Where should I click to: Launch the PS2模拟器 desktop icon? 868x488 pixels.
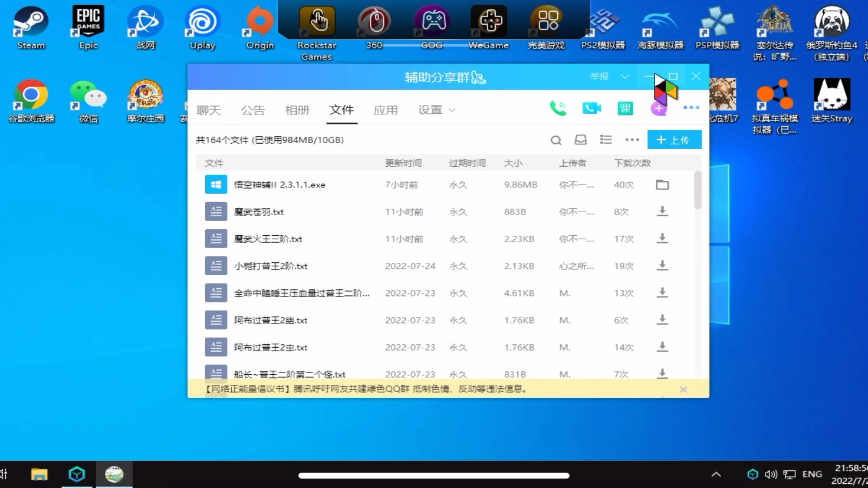(x=603, y=27)
